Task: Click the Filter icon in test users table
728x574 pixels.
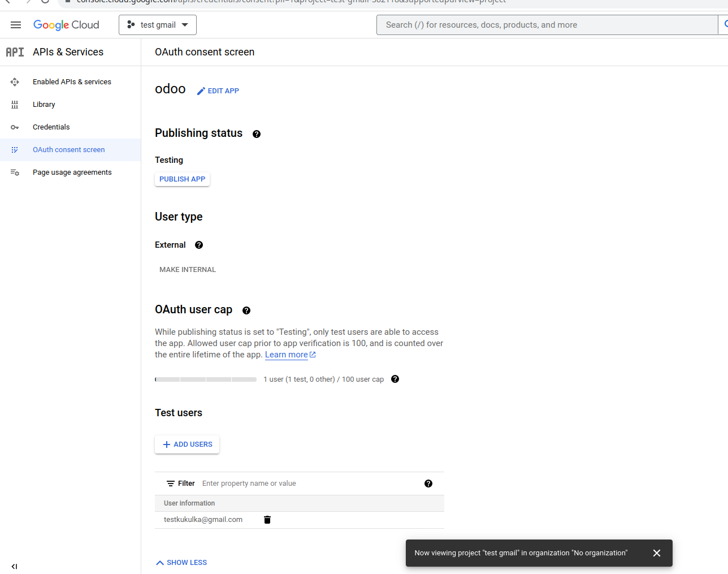Action: point(171,484)
